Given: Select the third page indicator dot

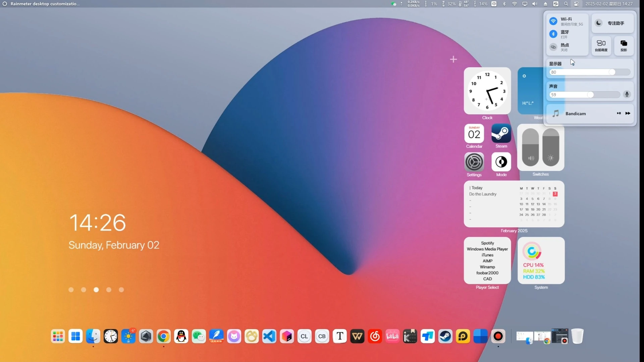Looking at the screenshot, I should click(96, 290).
